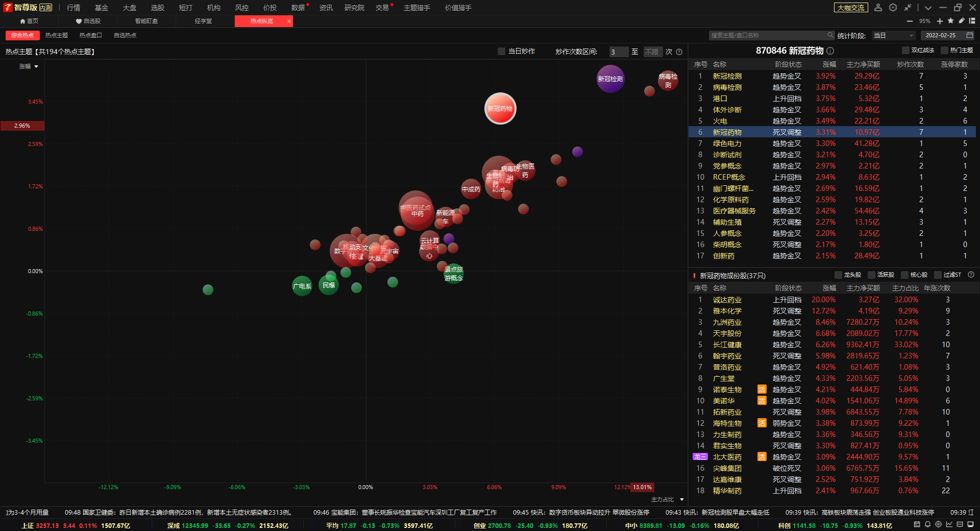Image resolution: width=980 pixels, height=531 pixels.
Task: Sort by the 主力净买额 theme column header
Action: (x=863, y=64)
